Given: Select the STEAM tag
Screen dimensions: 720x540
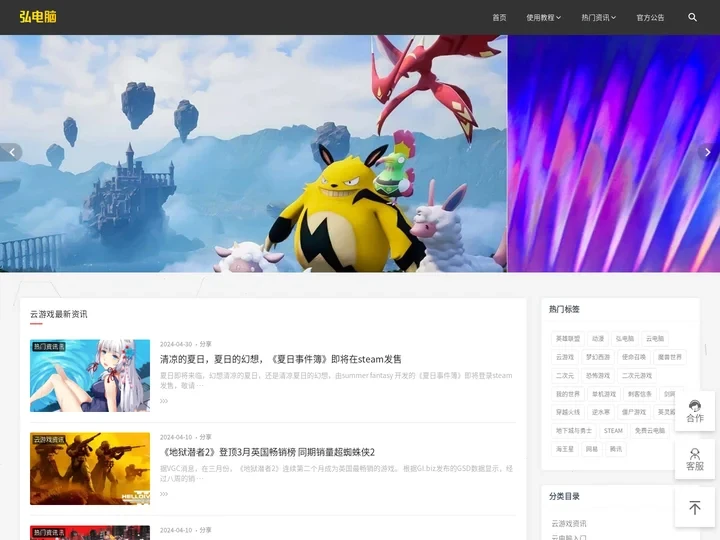Looking at the screenshot, I should point(613,431).
